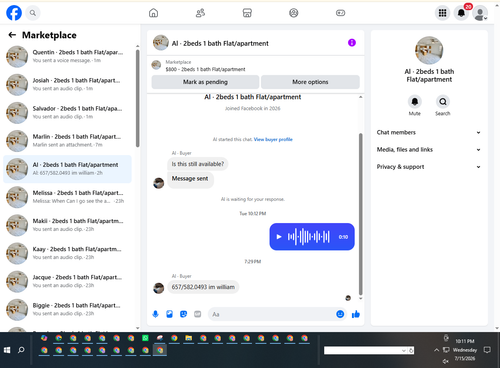This screenshot has height=368, width=500.
Task: Play the 0:10 voice message
Action: [279, 237]
